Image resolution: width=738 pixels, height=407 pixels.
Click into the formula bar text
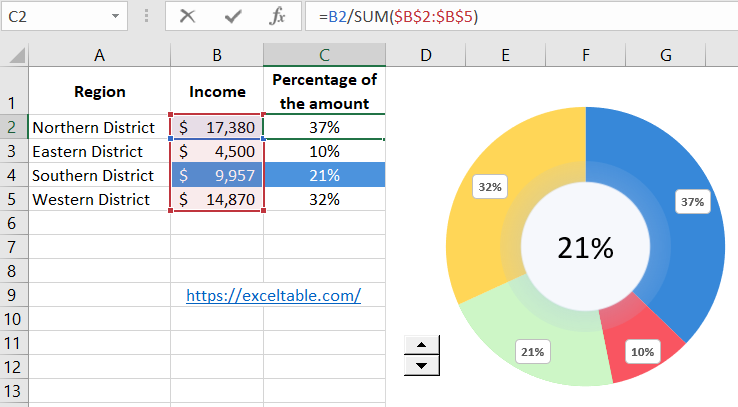[x=500, y=17]
